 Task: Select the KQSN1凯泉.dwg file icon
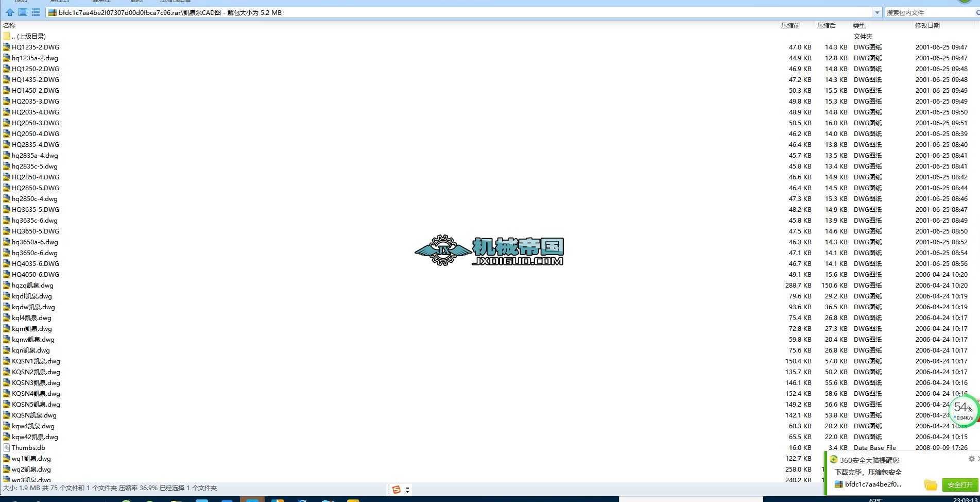7,361
